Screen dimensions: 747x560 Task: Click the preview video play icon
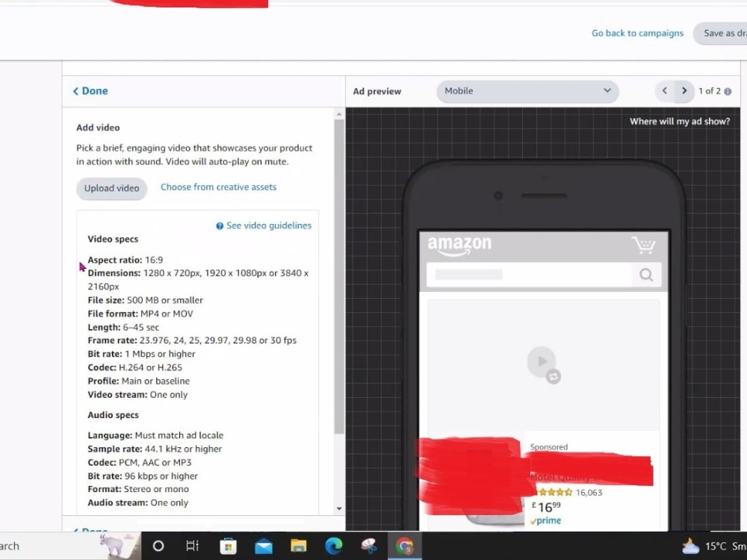pos(542,361)
